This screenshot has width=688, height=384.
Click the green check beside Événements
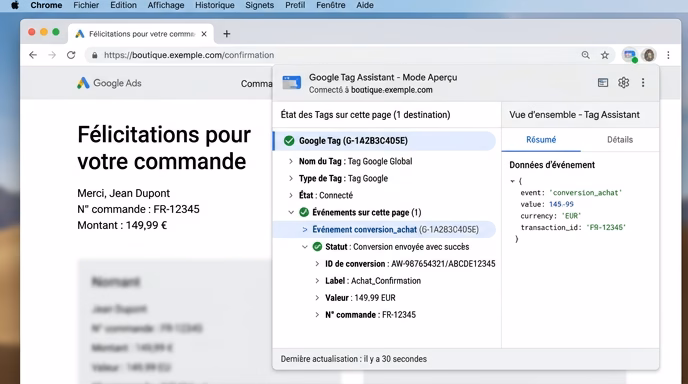pos(304,212)
